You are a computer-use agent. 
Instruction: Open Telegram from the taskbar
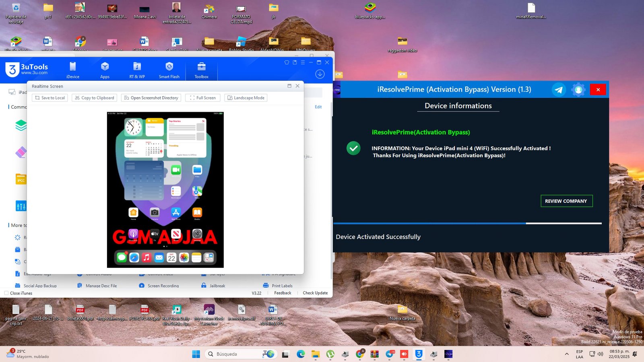click(390, 354)
